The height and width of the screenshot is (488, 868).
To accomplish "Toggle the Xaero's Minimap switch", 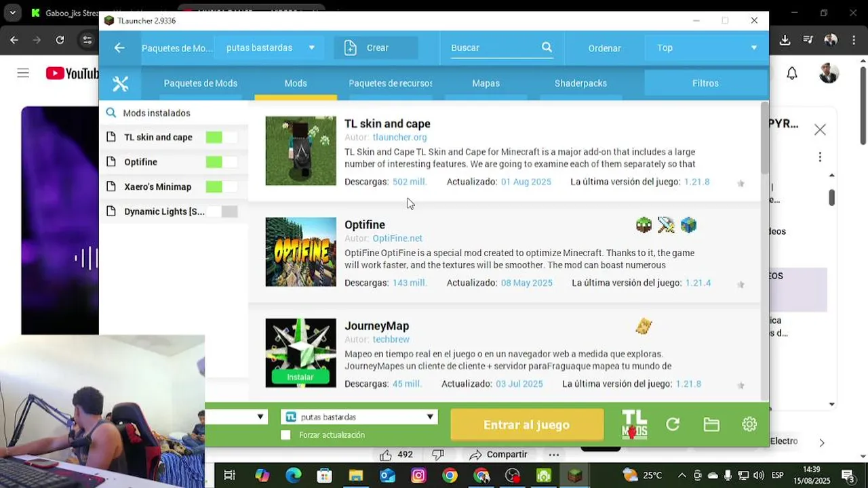I will pos(222,187).
